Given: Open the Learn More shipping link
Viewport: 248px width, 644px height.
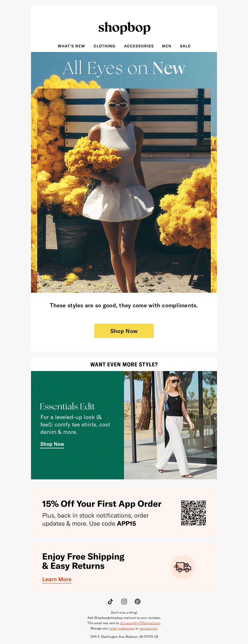Looking at the screenshot, I should 57,579.
